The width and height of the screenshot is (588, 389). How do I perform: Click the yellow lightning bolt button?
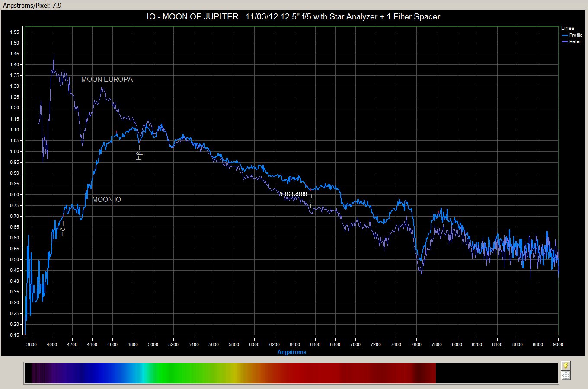pos(566,366)
